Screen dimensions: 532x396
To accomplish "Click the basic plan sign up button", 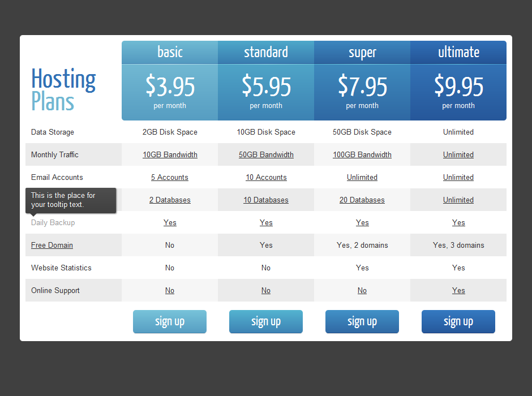I will [170, 321].
